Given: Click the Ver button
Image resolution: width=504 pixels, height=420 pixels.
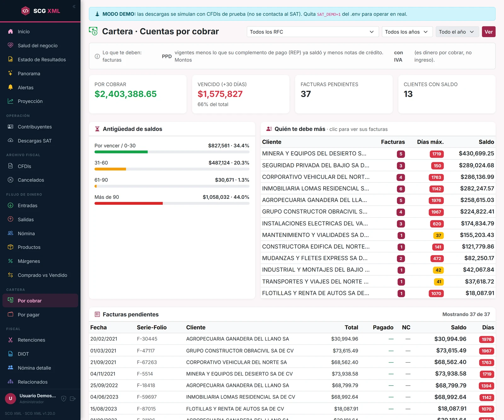Looking at the screenshot, I should tap(489, 32).
